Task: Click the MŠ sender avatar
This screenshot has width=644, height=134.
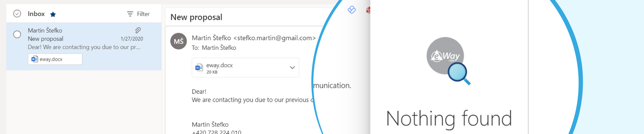Action: (179, 41)
